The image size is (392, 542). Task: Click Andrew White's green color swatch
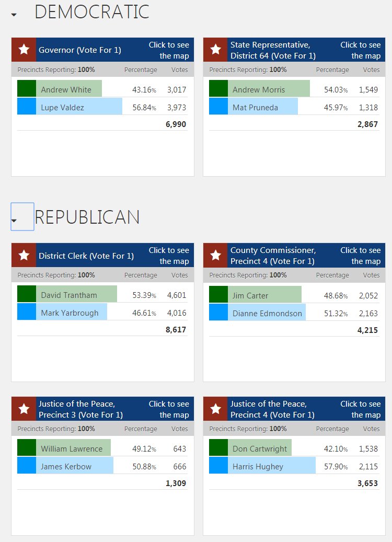[x=27, y=88]
